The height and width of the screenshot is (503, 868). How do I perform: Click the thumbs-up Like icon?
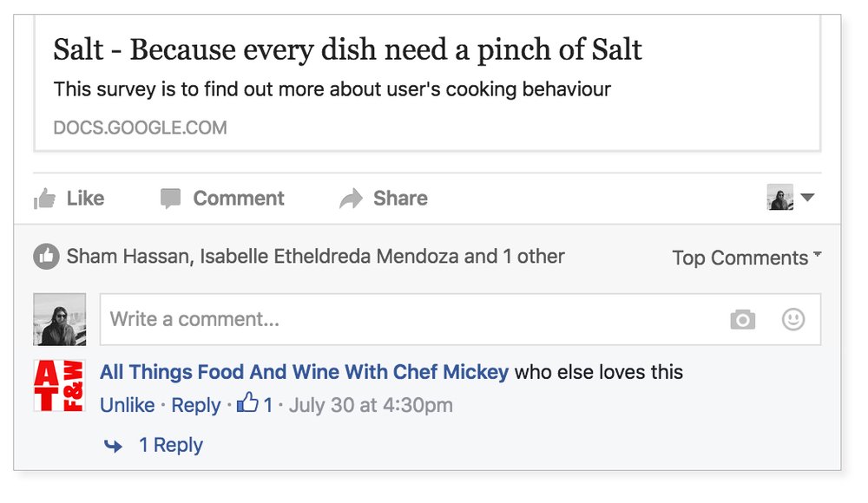pos(44,198)
